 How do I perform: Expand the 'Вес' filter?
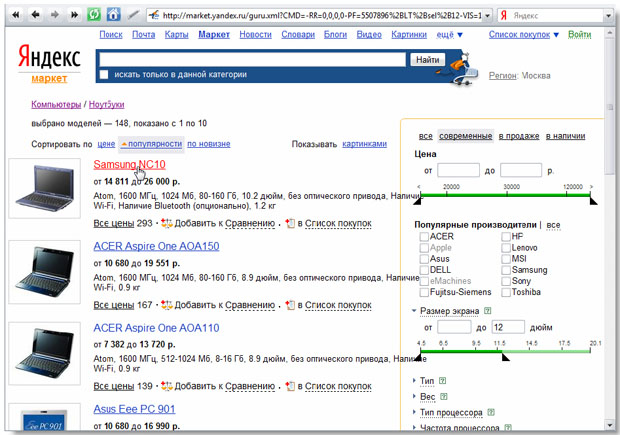click(414, 396)
